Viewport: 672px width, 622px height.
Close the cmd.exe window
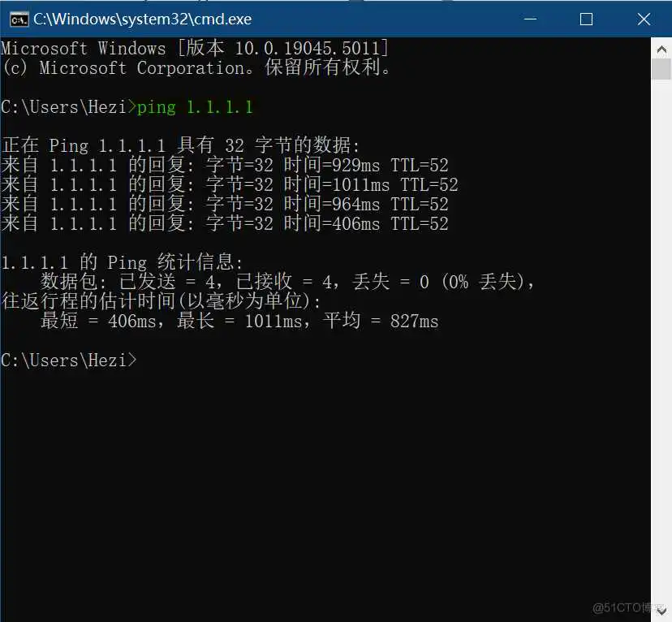click(x=643, y=19)
